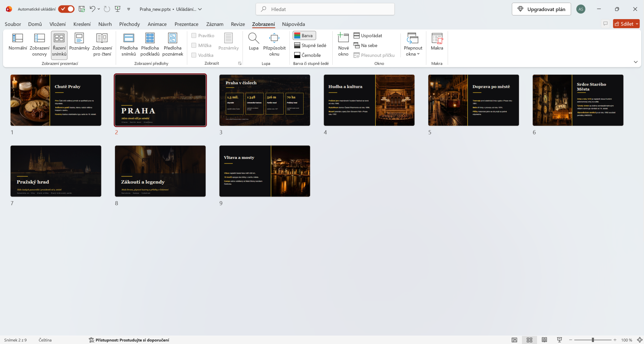Open Quick Access Toolbar customize dropdown

pos(128,9)
